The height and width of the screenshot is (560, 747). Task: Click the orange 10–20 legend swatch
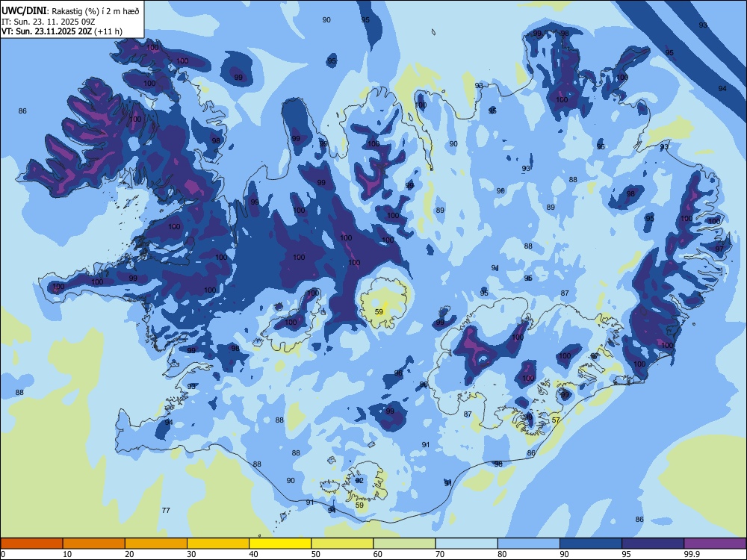coord(94,544)
